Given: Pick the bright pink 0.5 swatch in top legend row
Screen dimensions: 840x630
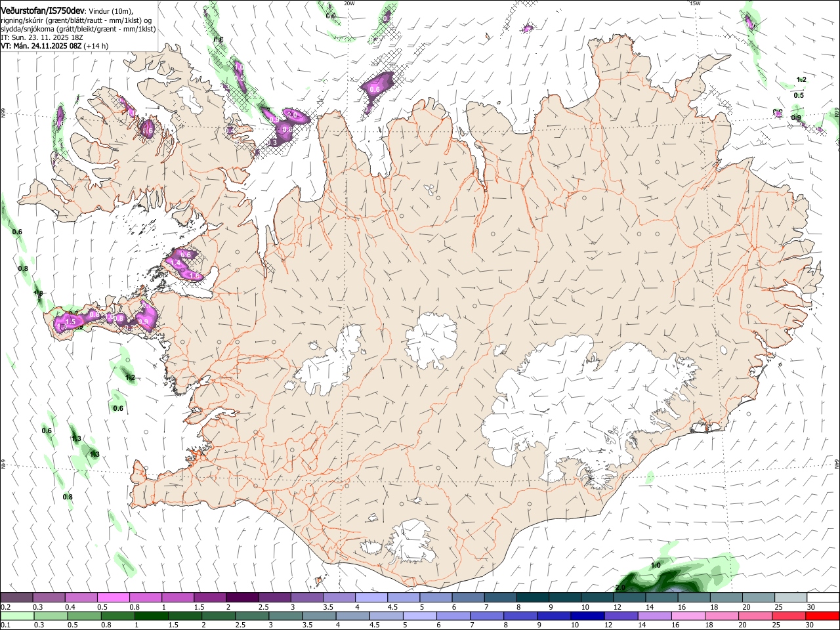Looking at the screenshot, I should point(113,598).
